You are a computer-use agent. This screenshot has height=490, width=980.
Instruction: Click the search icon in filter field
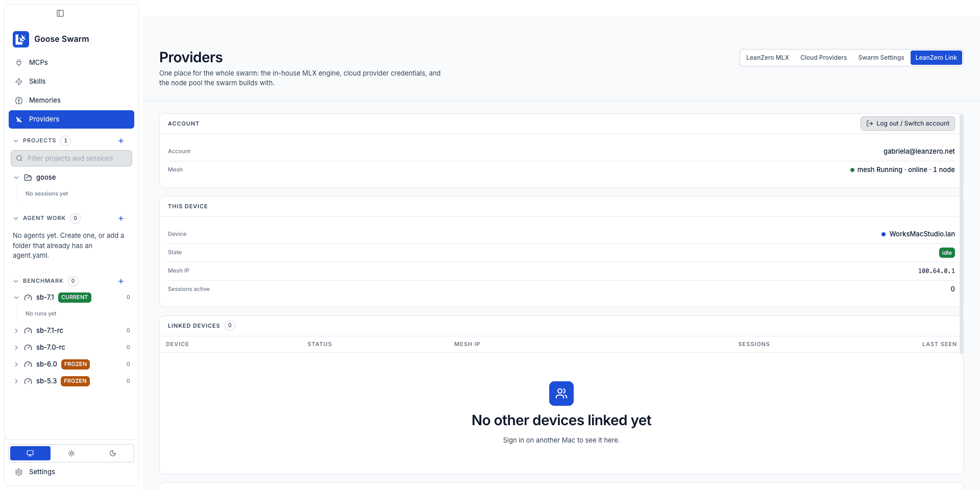coord(19,159)
